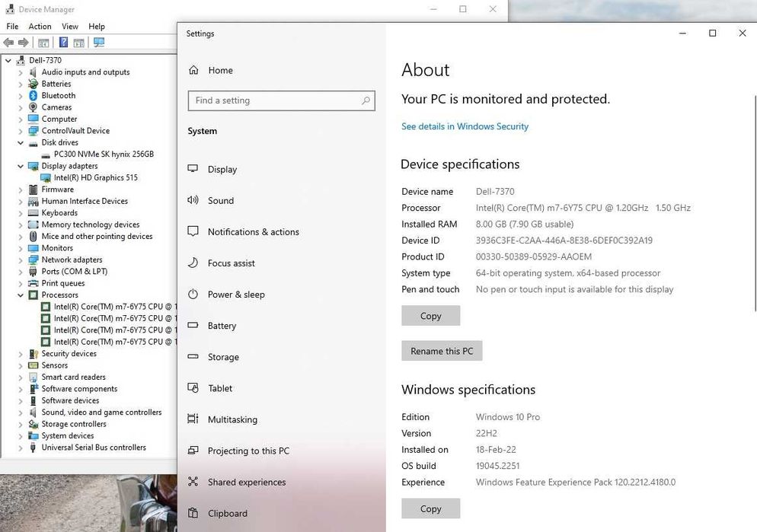The image size is (757, 532).
Task: Collapse the Dell-7370 root node
Action: click(x=8, y=60)
